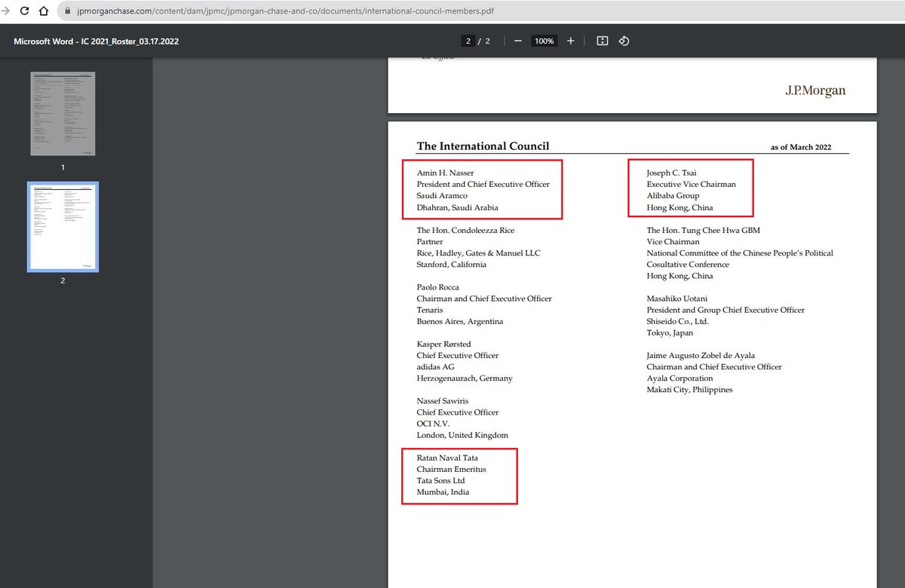The height and width of the screenshot is (588, 905).
Task: Click the name The Hon. Condoleezza Rice
Action: (x=465, y=230)
